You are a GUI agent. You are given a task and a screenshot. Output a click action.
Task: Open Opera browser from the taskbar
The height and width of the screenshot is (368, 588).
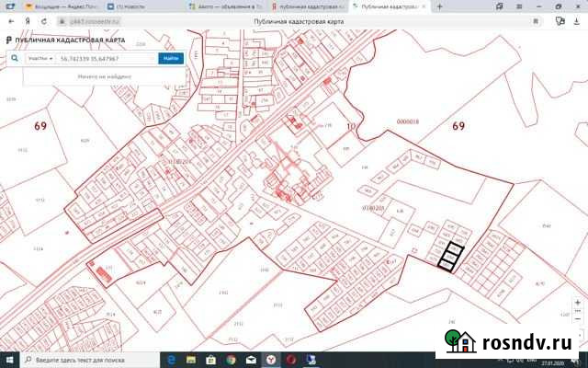pyautogui.click(x=291, y=360)
